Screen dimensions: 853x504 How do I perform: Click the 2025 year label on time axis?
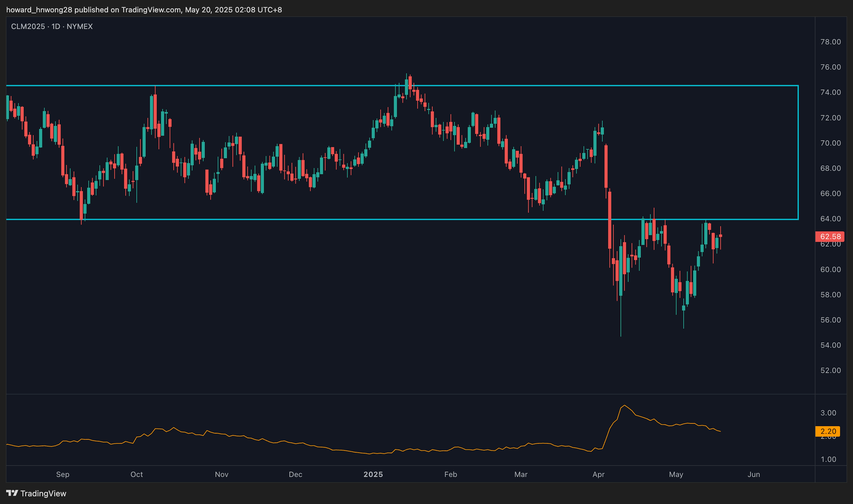point(373,474)
